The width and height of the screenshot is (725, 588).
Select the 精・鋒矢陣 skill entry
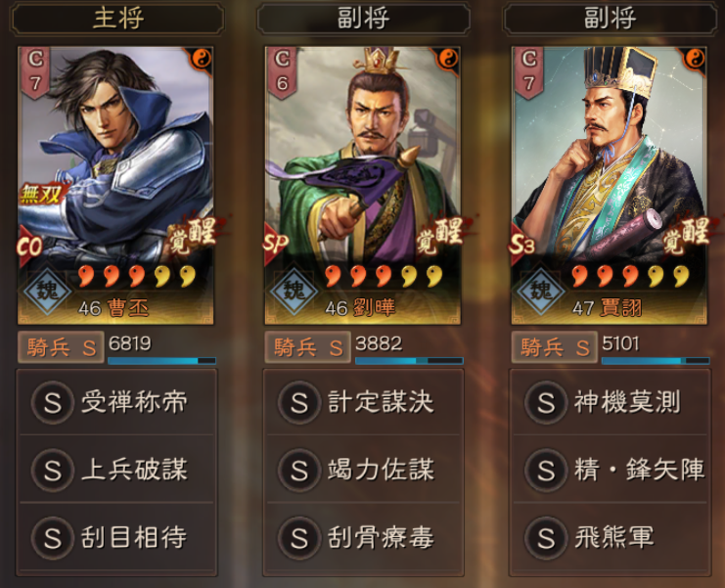[x=611, y=470]
